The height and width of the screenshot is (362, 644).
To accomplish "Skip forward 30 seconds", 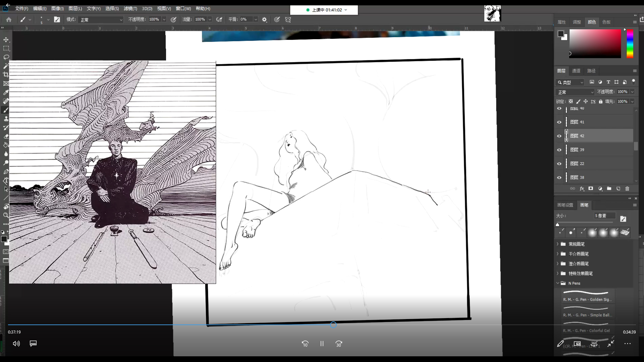I will (339, 344).
